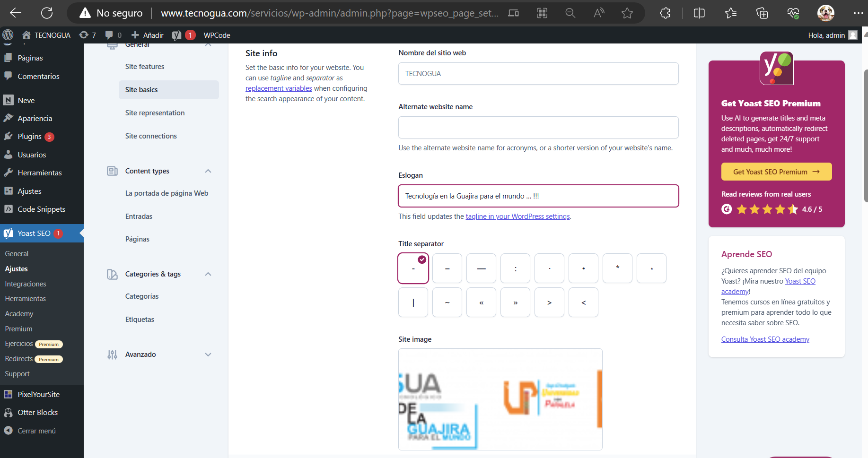Open the browser favorites list icon

731,13
